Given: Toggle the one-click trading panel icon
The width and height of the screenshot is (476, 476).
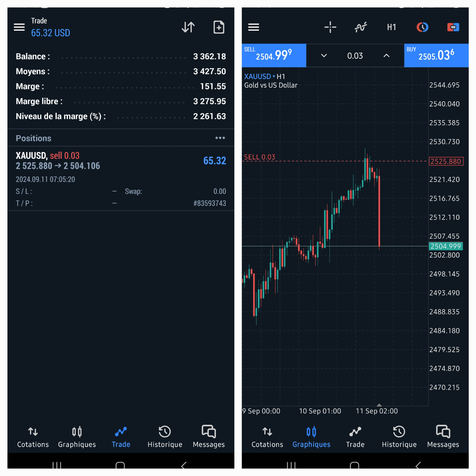Looking at the screenshot, I should (x=453, y=27).
